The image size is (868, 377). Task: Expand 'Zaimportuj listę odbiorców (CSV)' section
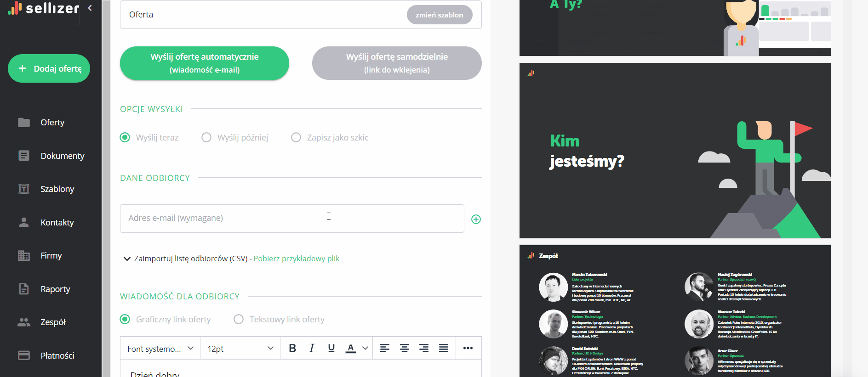127,259
